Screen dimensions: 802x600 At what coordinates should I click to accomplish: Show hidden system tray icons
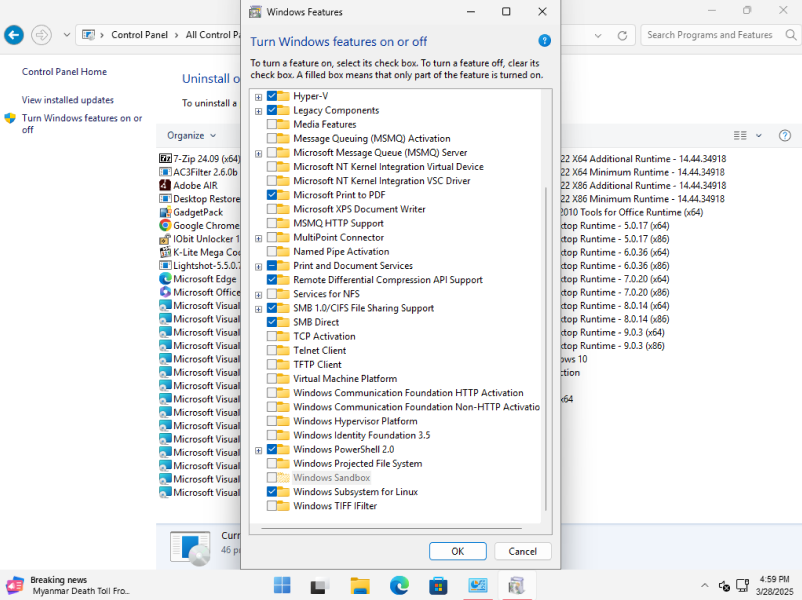[705, 586]
